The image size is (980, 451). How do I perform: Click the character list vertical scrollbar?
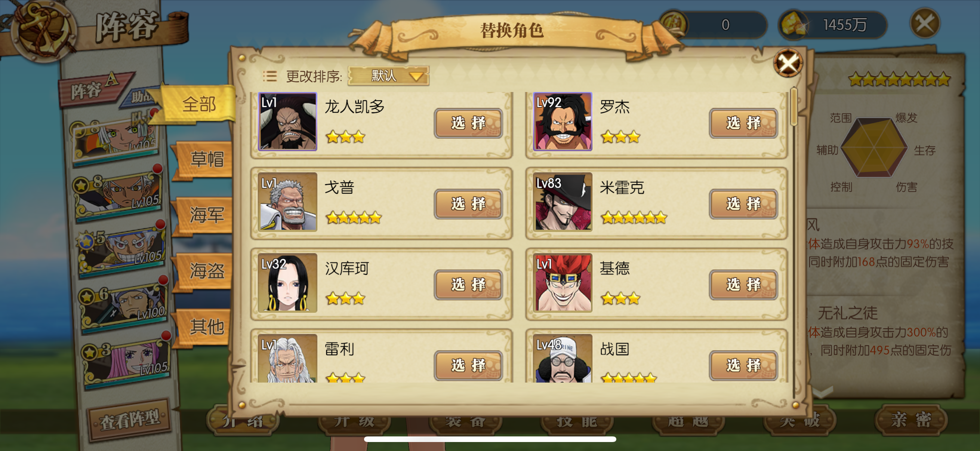click(x=793, y=243)
